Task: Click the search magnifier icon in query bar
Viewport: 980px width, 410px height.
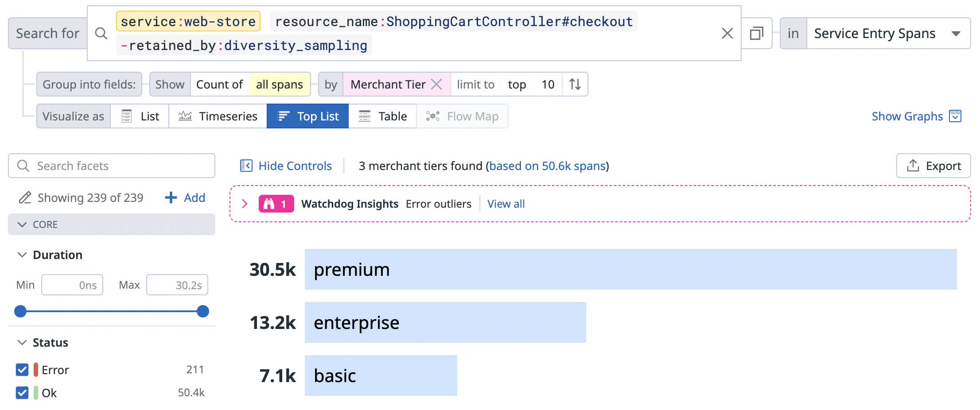Action: click(101, 33)
